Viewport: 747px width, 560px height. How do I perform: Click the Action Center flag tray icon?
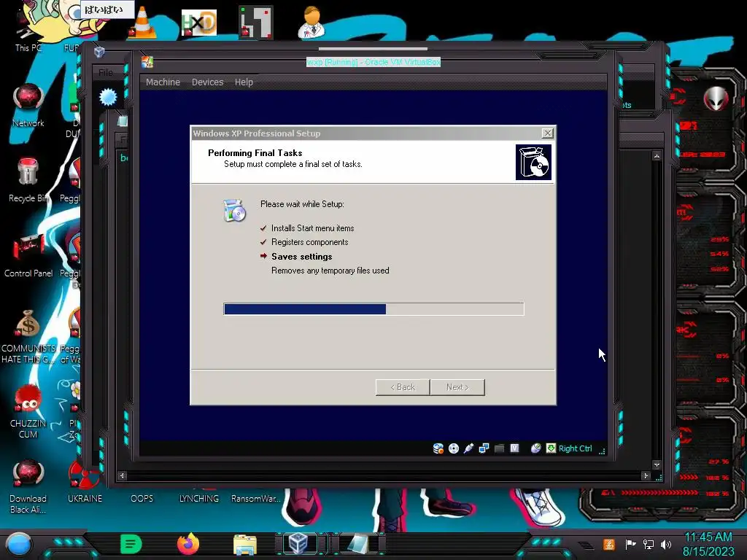click(631, 544)
